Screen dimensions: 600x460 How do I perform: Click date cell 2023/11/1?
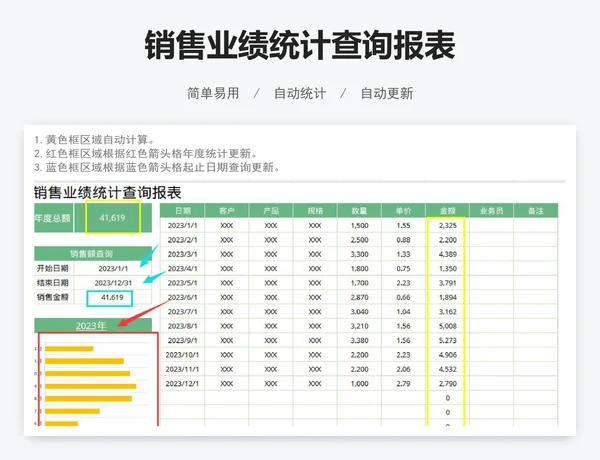183,369
